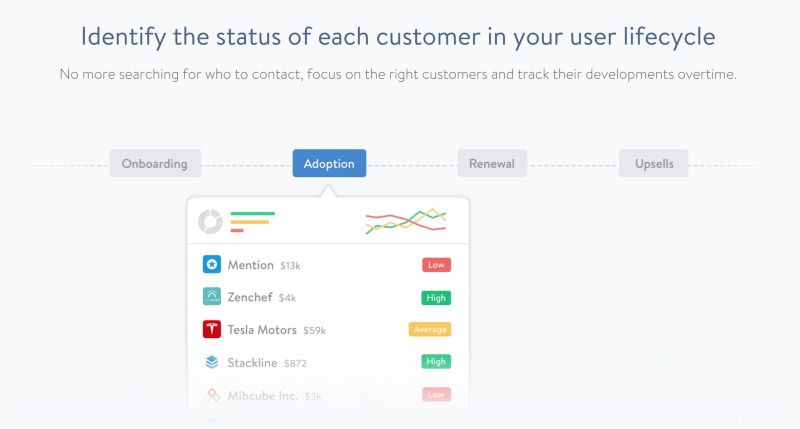The height and width of the screenshot is (429, 800).
Task: Open the Renewal stage tab
Action: (x=492, y=163)
